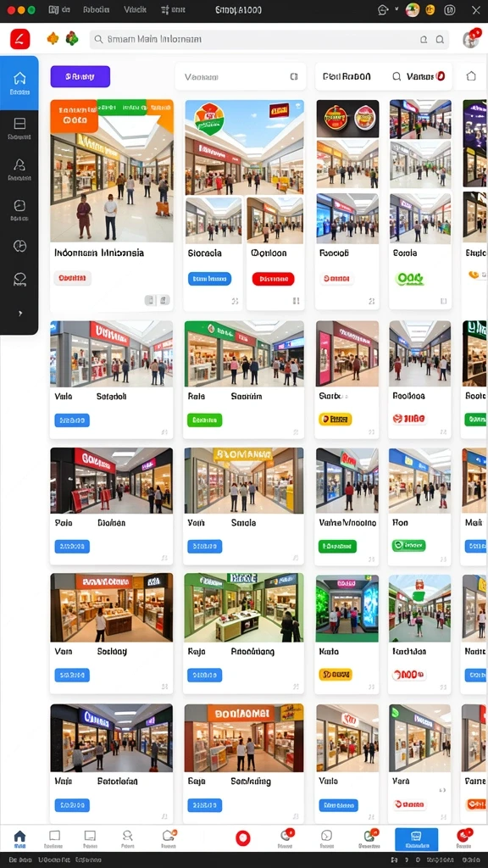Viewport: 488px width, 868px height.
Task: Click the green button on the Raia Sooniim card
Action: tap(204, 420)
